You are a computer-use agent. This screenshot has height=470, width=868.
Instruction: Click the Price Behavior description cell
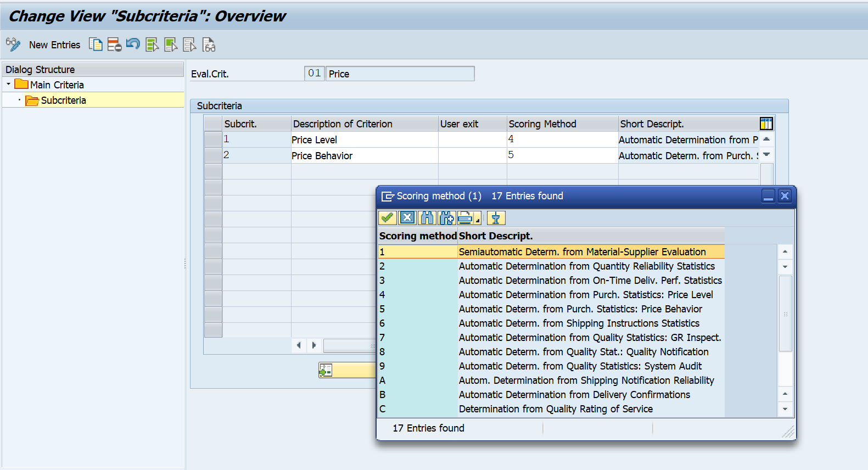click(x=365, y=155)
